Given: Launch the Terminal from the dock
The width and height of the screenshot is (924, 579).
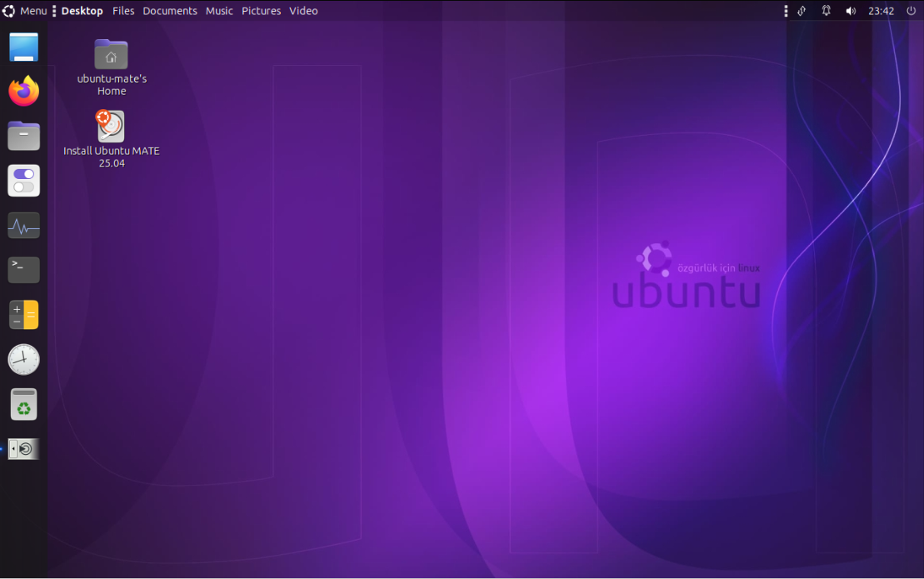Looking at the screenshot, I should pos(23,270).
